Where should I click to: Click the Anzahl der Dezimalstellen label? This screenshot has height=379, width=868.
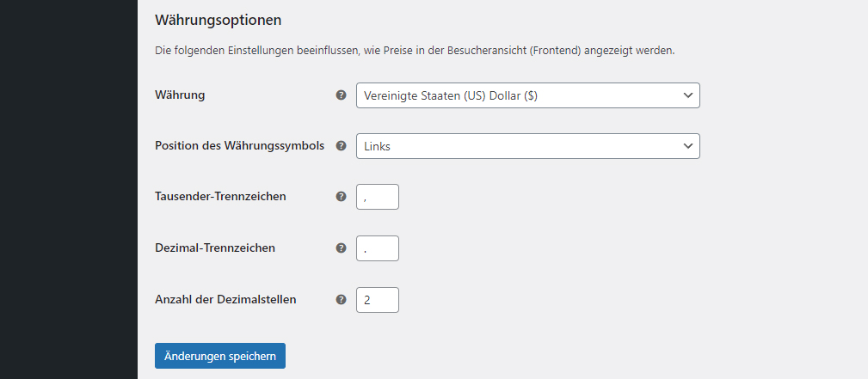pyautogui.click(x=225, y=299)
